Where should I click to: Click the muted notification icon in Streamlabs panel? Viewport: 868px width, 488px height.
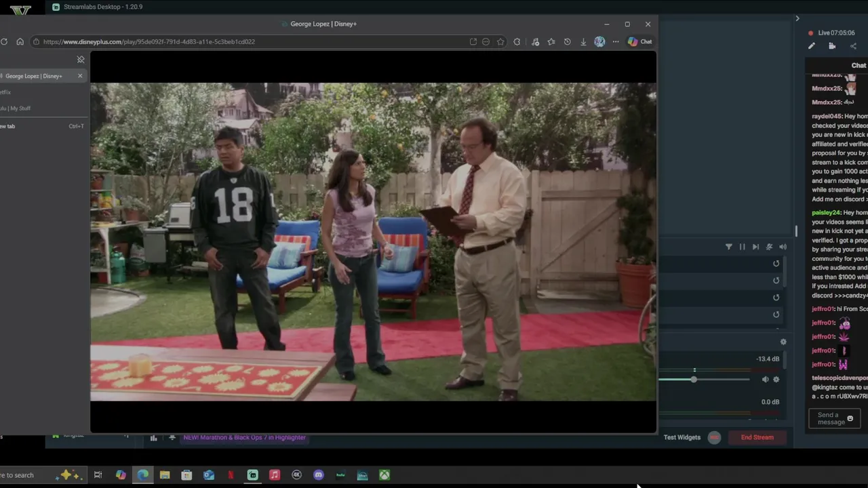point(769,247)
